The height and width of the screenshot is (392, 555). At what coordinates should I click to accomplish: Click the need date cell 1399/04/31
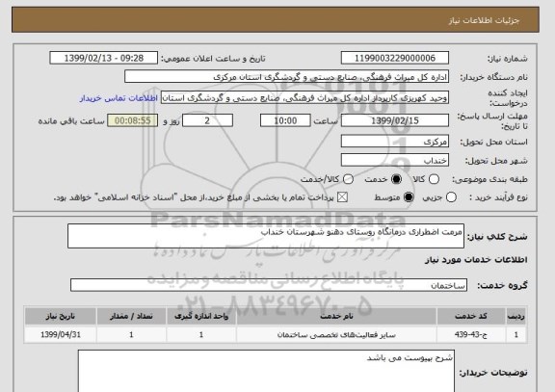(60, 334)
